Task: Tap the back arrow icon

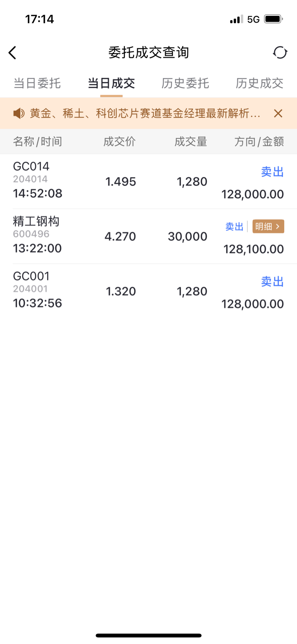Action: pos(13,53)
